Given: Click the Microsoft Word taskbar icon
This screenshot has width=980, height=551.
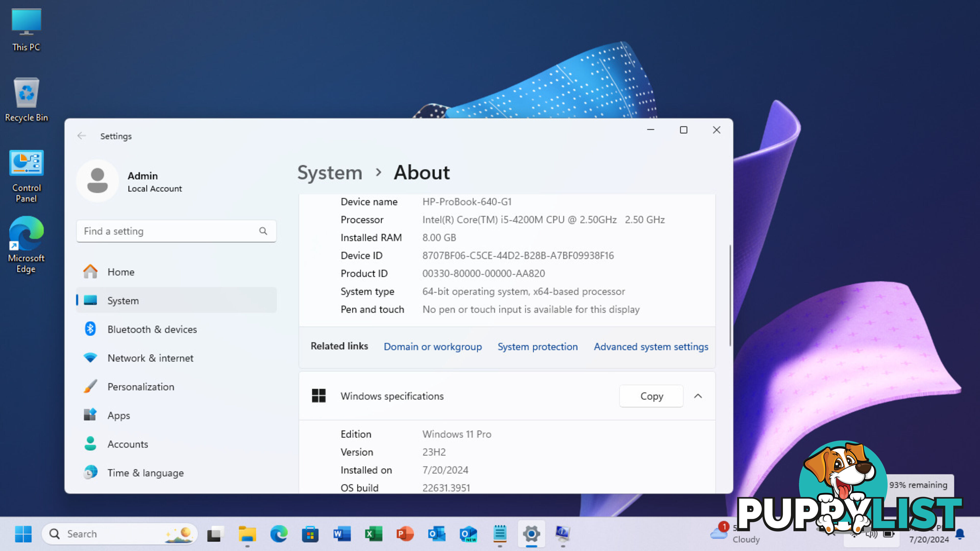Looking at the screenshot, I should click(341, 533).
